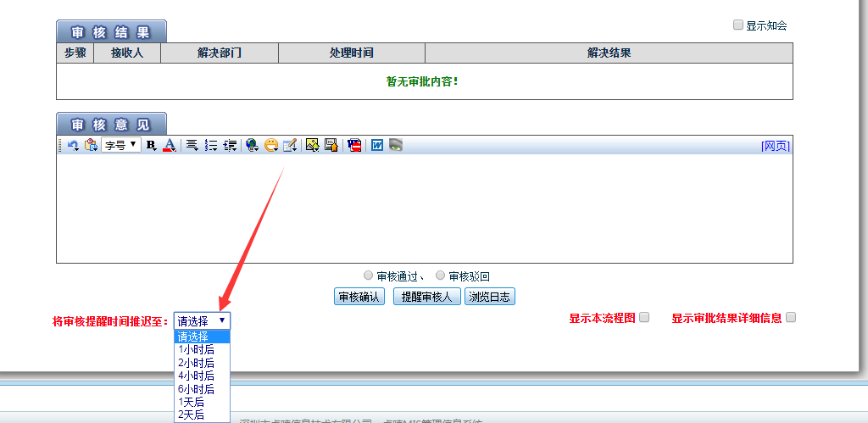The width and height of the screenshot is (868, 423).
Task: Choose 1天后 from the delay list
Action: [202, 402]
